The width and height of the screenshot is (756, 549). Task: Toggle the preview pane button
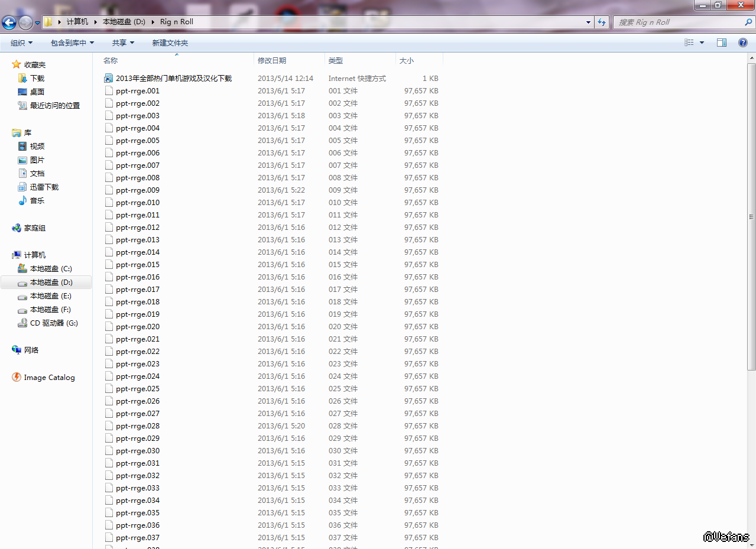(x=721, y=43)
